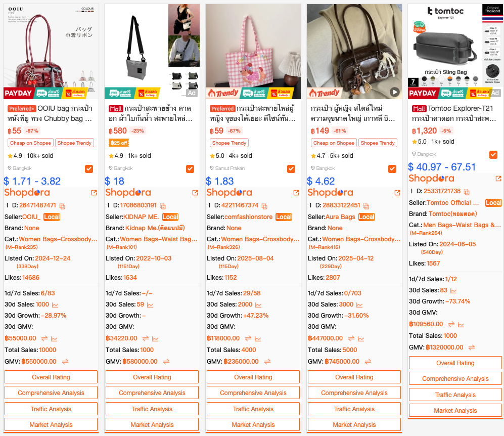
Task: Open the Kidnap Me. brand link
Action: [155, 228]
